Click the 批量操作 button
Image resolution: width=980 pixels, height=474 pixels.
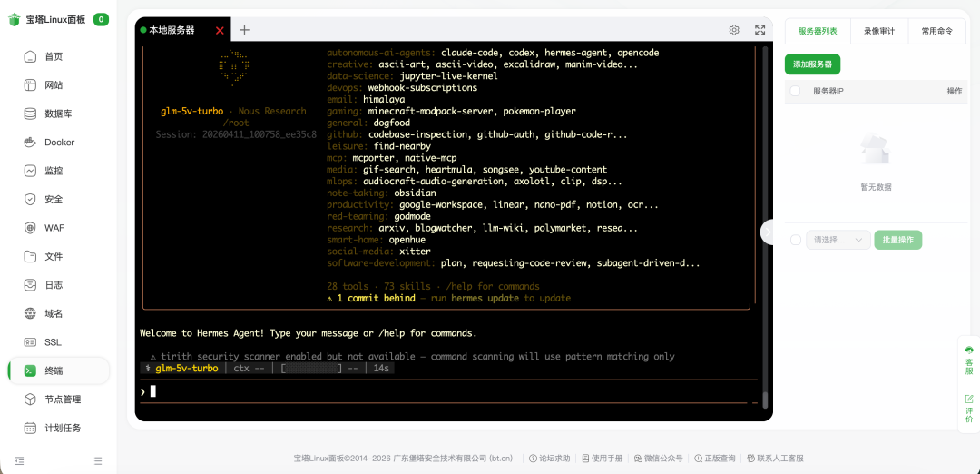point(898,240)
